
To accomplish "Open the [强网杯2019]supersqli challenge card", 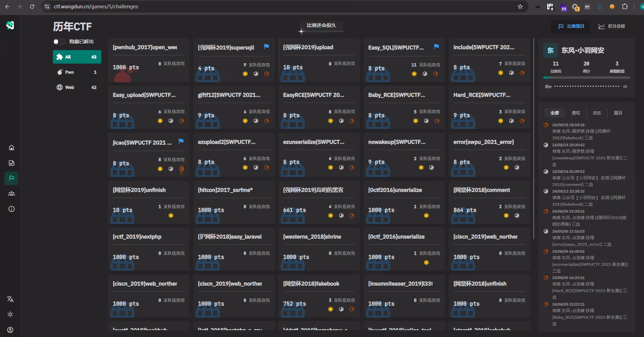I will tap(234, 60).
